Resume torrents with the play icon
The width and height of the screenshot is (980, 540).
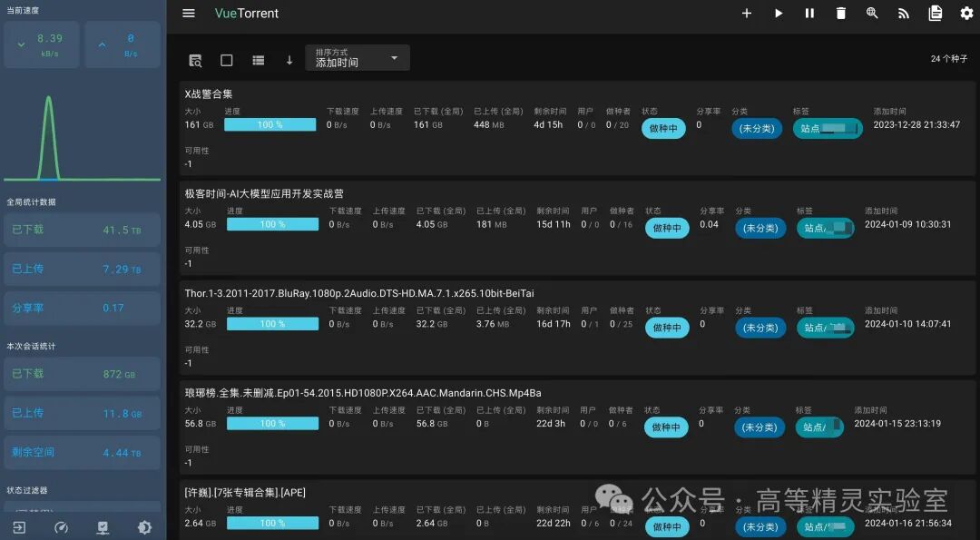click(779, 13)
